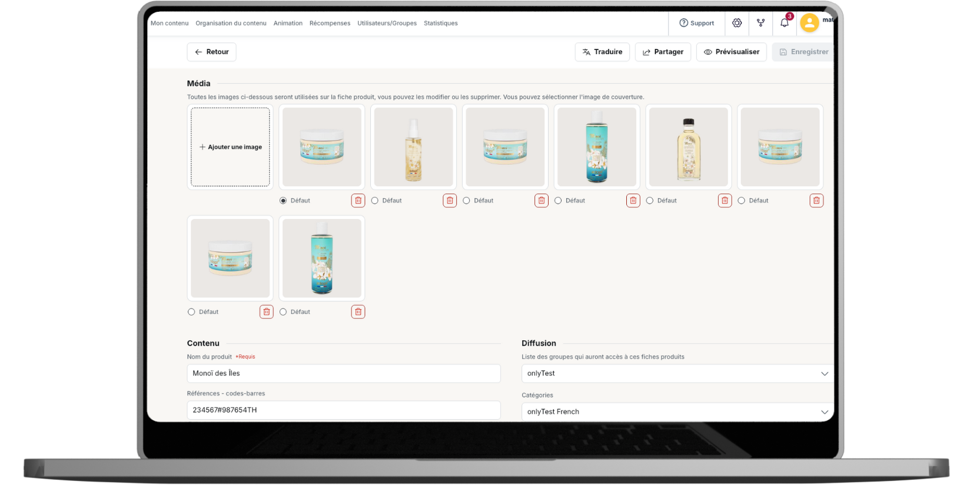The width and height of the screenshot is (980, 488).
Task: Open the notifications bell
Action: (x=784, y=23)
